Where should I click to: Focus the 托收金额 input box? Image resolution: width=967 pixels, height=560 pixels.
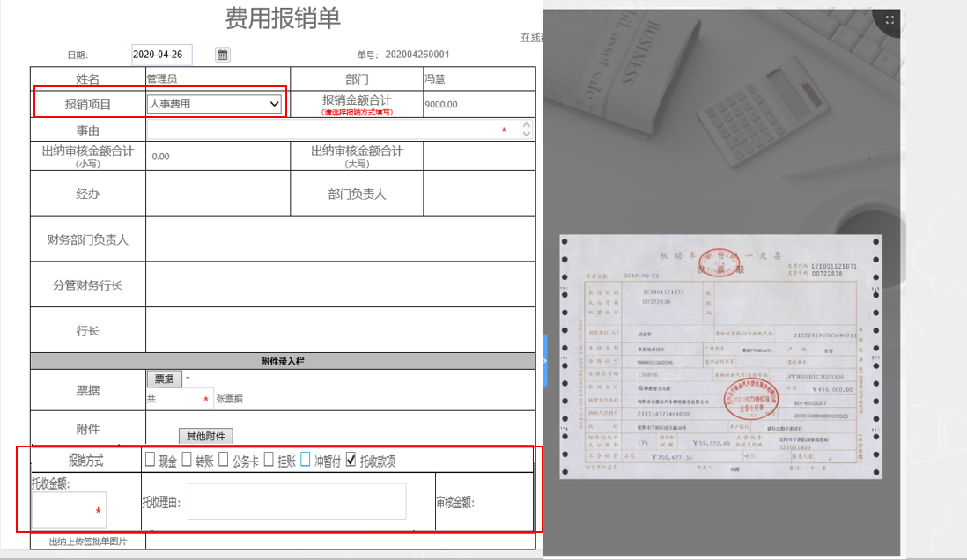[69, 510]
